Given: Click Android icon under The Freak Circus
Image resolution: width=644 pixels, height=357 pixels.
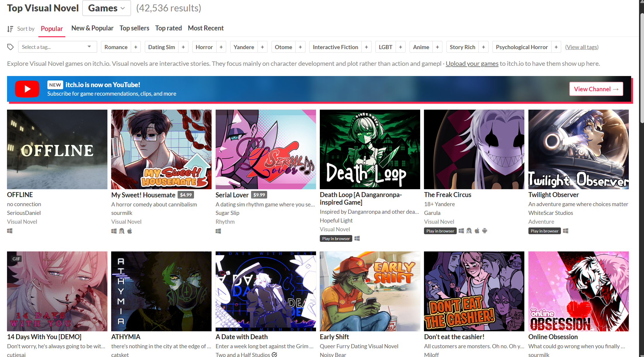Looking at the screenshot, I should 485,231.
